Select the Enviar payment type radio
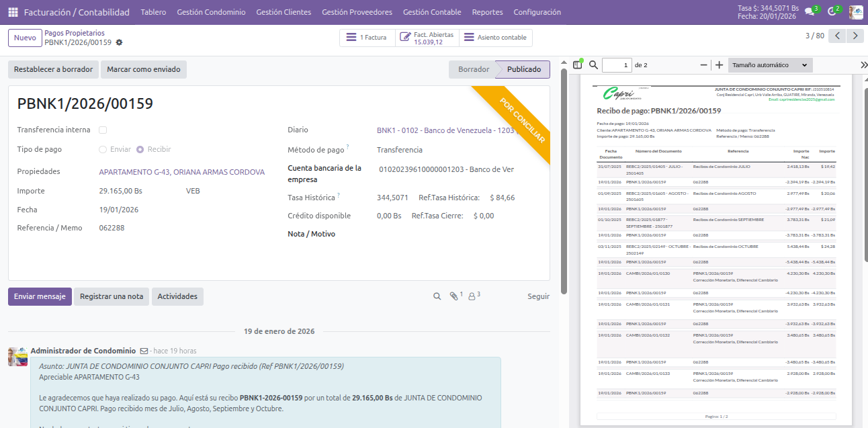The image size is (868, 428). click(x=103, y=150)
